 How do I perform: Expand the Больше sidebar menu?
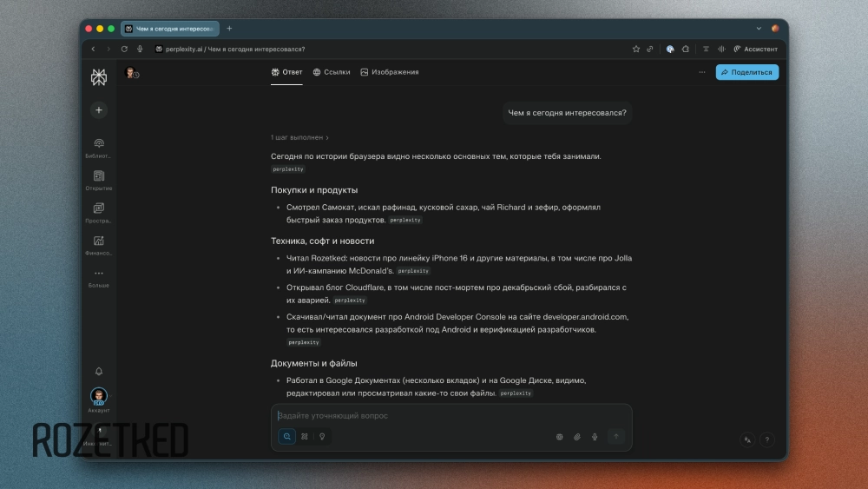99,274
